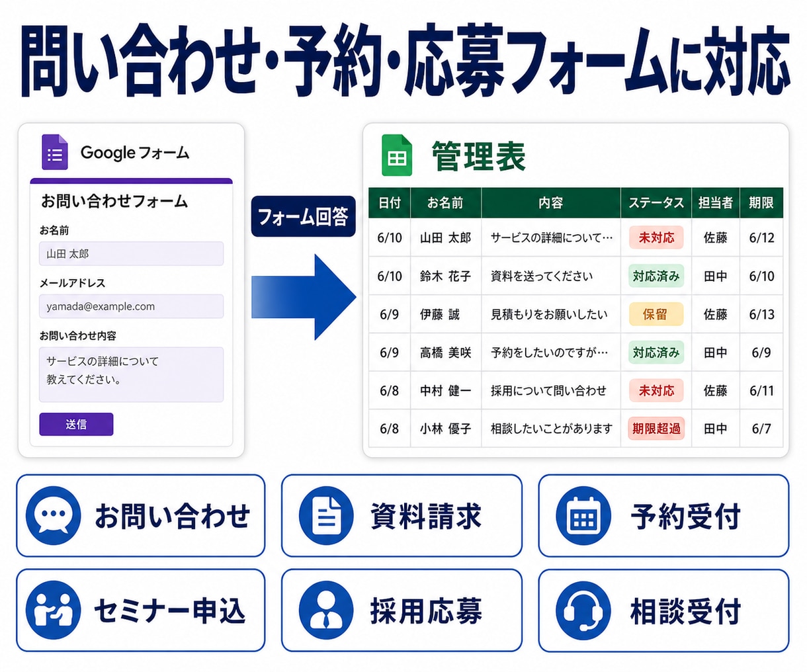Click the お問い合わせ内容 text area
This screenshot has width=807, height=672.
pyautogui.click(x=131, y=374)
